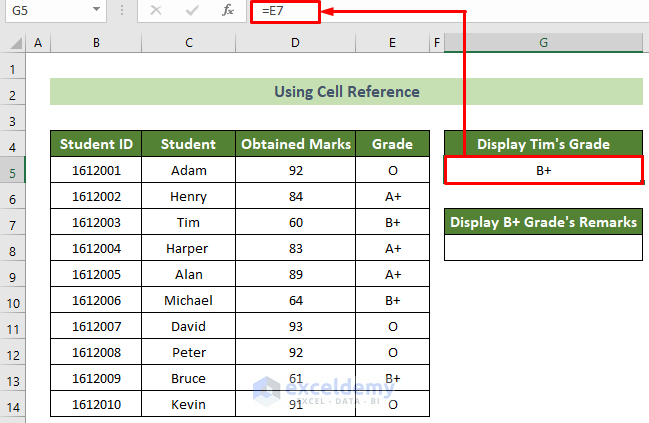
Task: Select the empty remarks cell G8
Action: tap(543, 248)
